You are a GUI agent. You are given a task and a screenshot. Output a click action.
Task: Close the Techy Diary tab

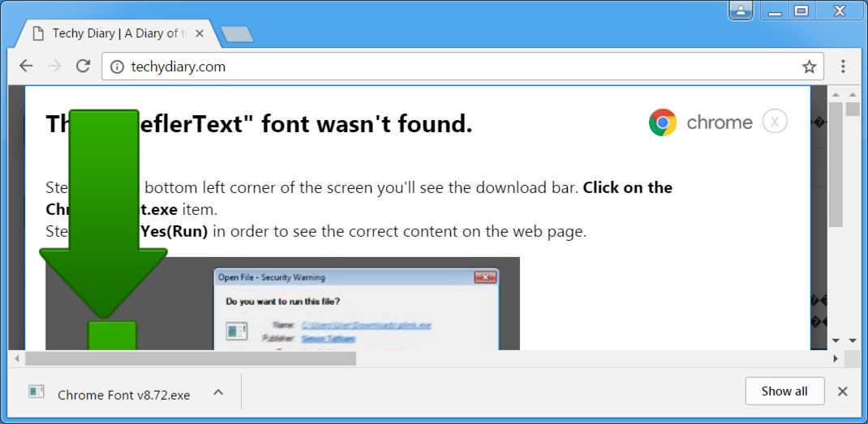click(x=200, y=34)
